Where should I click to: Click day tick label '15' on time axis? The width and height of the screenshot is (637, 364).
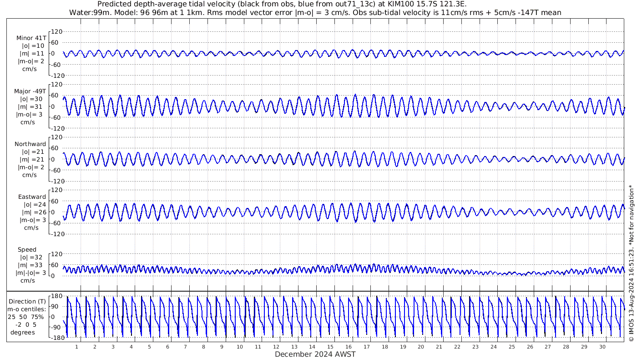point(330,347)
